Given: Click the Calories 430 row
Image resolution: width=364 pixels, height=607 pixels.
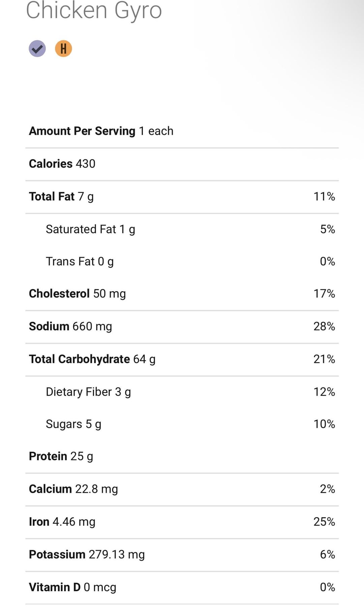Looking at the screenshot, I should [x=62, y=164].
